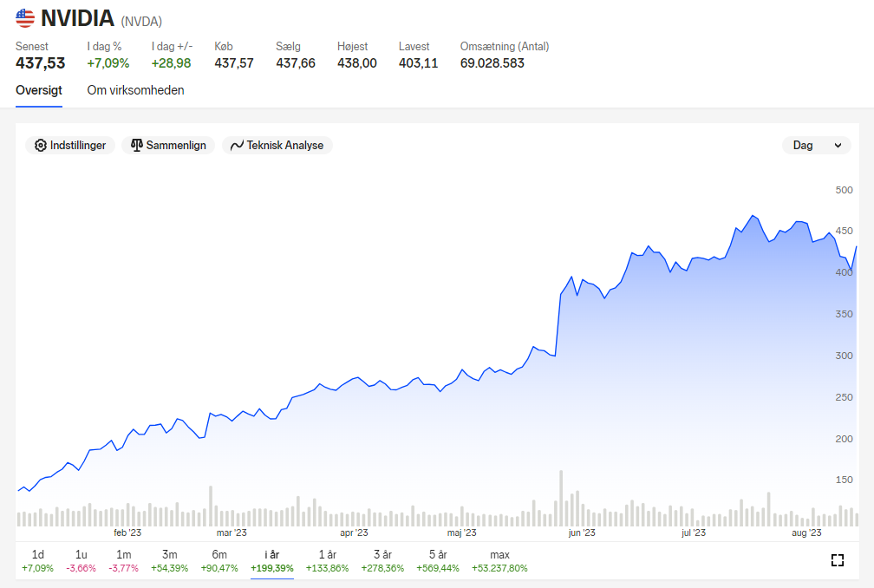This screenshot has width=874, height=588.
Task: Click the +53.237,80% max return value
Action: click(x=499, y=569)
